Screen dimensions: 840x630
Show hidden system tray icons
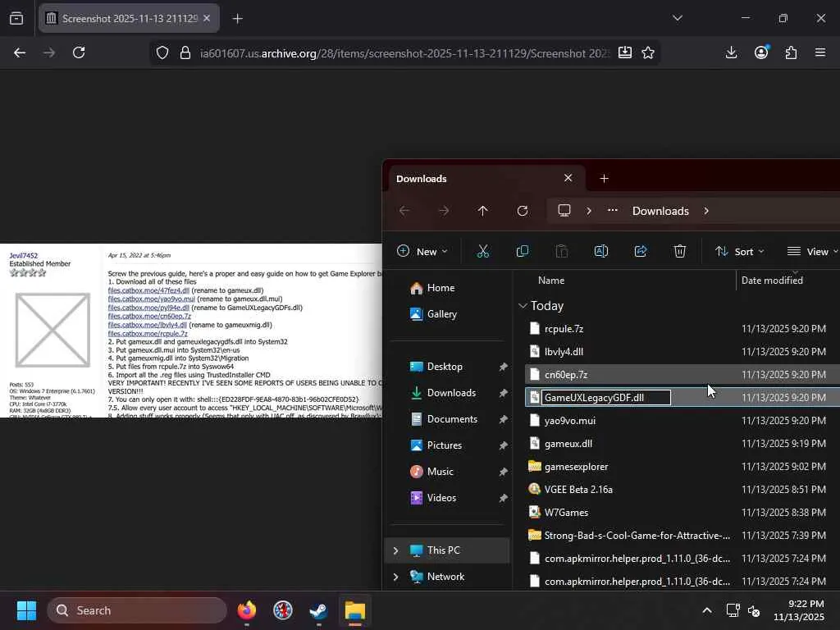coord(707,610)
